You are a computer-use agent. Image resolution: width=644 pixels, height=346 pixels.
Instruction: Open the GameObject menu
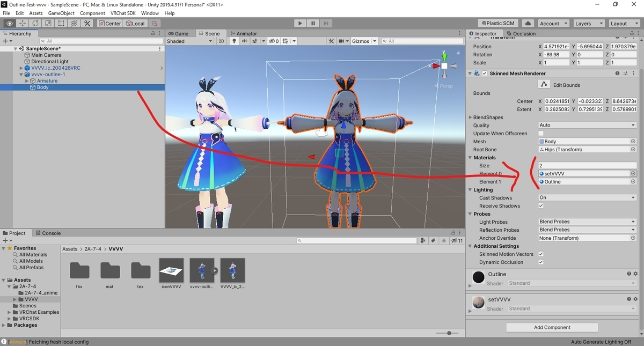click(61, 13)
